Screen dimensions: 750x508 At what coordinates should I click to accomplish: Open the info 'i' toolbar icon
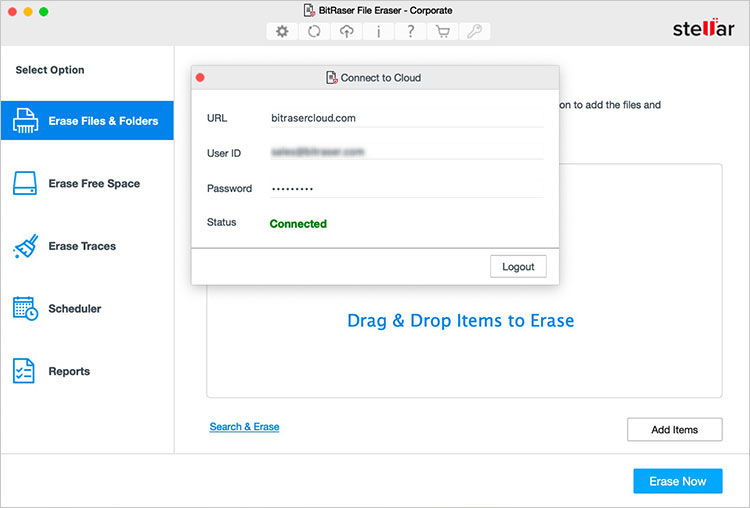(378, 32)
